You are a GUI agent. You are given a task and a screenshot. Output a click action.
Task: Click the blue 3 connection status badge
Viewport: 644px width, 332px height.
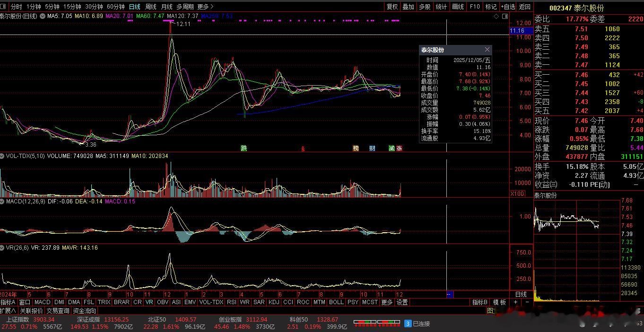coord(408,323)
